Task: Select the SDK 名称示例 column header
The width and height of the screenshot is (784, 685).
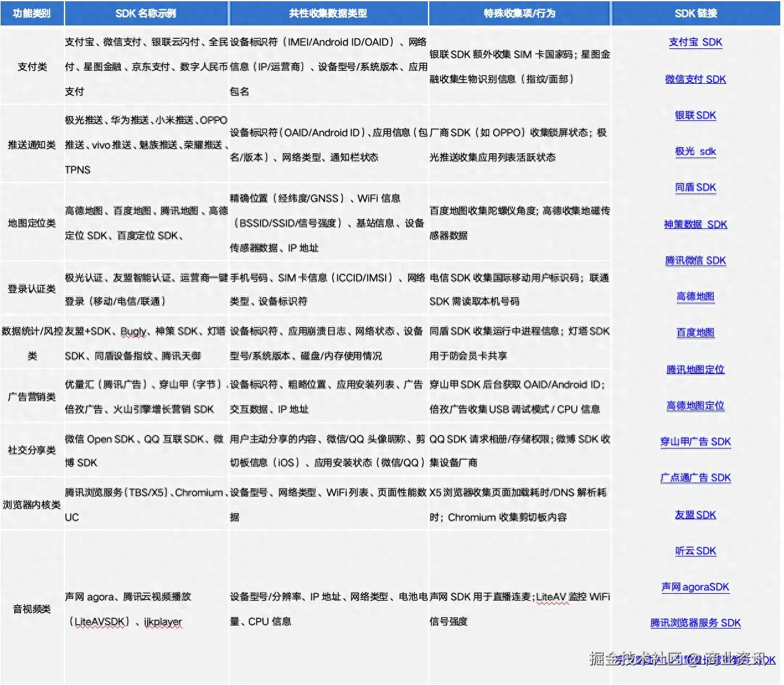Action: tap(146, 13)
